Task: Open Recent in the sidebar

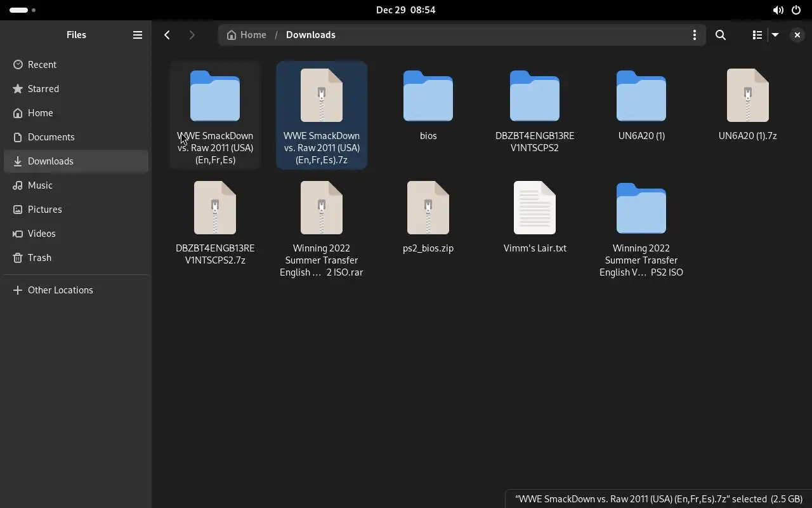Action: click(x=76, y=65)
